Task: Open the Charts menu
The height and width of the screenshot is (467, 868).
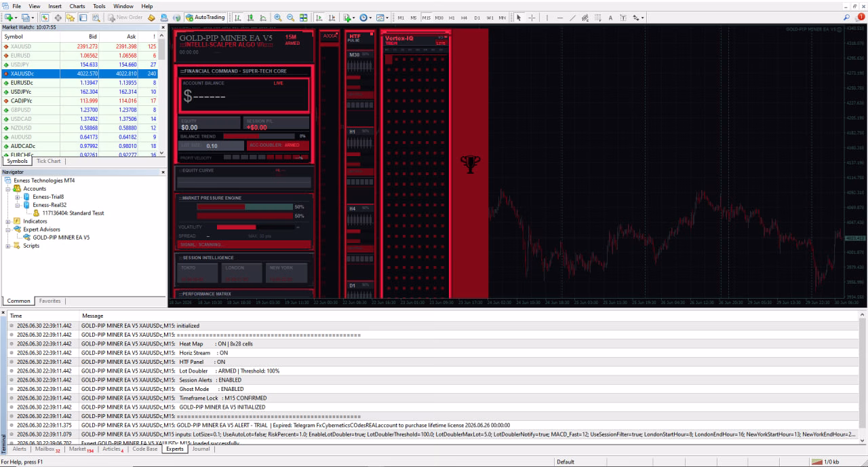Action: (77, 6)
